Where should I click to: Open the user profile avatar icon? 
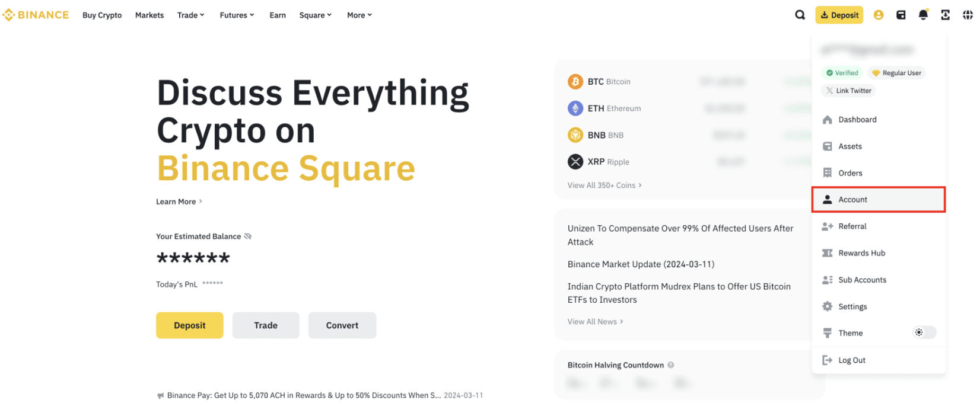click(x=879, y=15)
